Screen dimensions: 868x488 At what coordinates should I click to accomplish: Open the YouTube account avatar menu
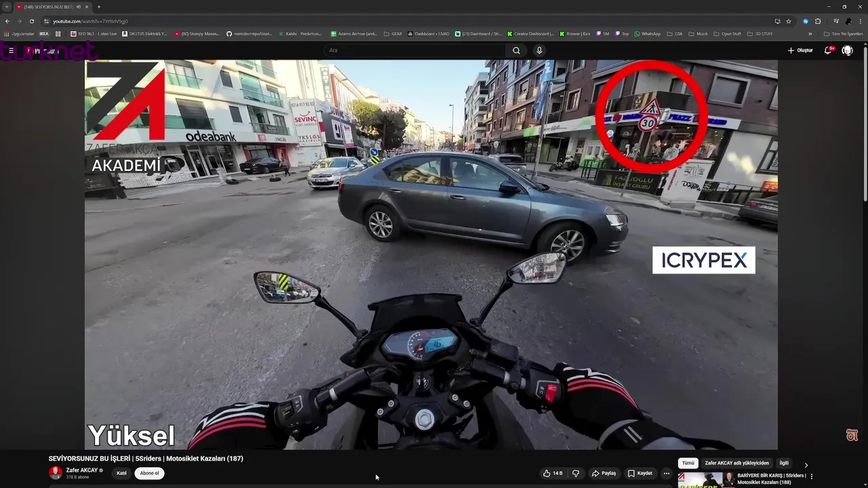(x=847, y=50)
